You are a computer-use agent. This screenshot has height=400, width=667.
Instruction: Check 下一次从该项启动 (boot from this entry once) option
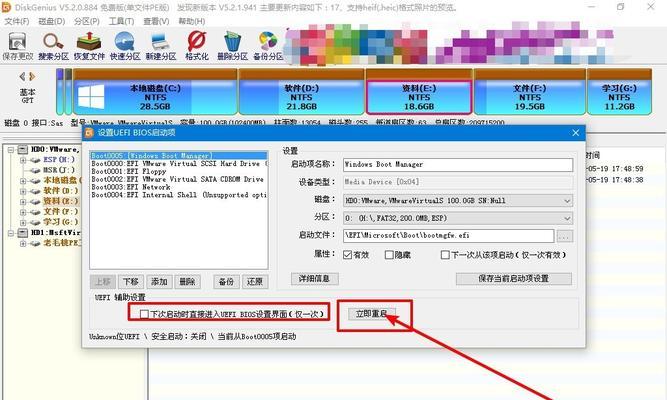(445, 255)
